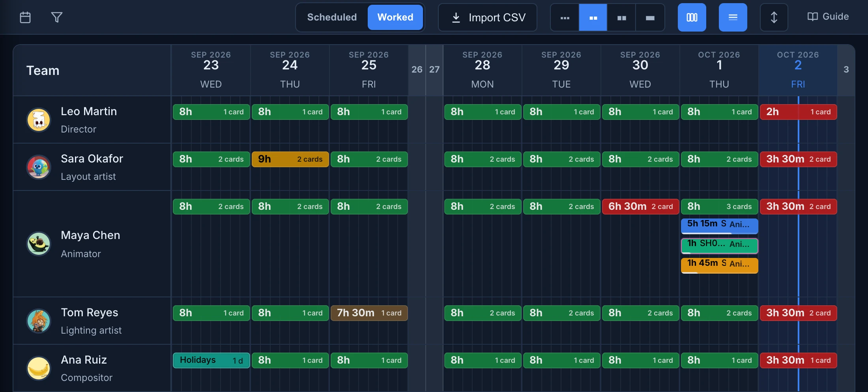Image resolution: width=868 pixels, height=392 pixels.
Task: Open the green 1h SH0... time card
Action: [720, 246]
